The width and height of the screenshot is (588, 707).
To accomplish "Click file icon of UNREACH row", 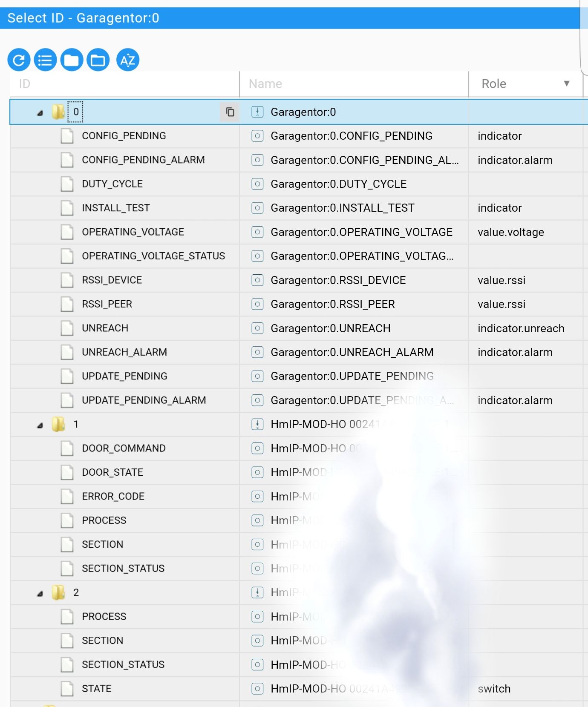I will coord(67,328).
